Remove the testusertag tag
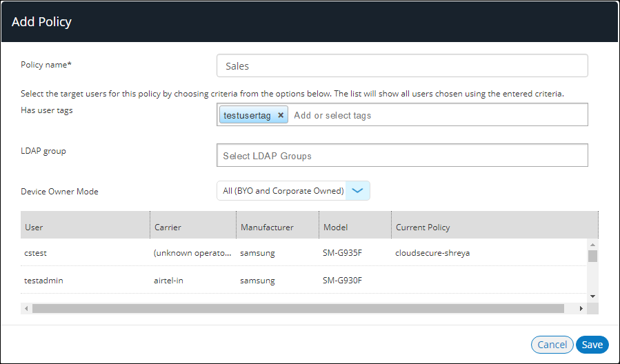 tap(281, 116)
